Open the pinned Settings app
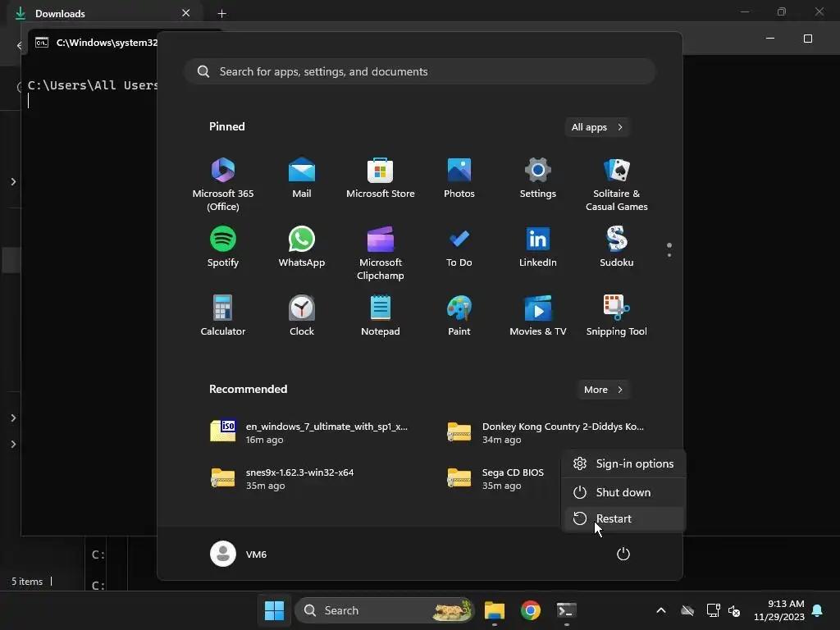The image size is (840, 630). [538, 179]
